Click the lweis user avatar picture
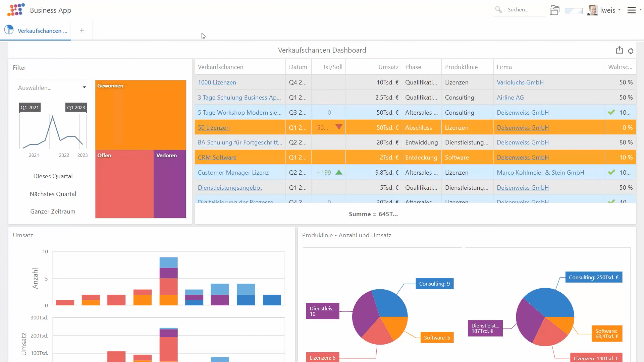 click(593, 10)
